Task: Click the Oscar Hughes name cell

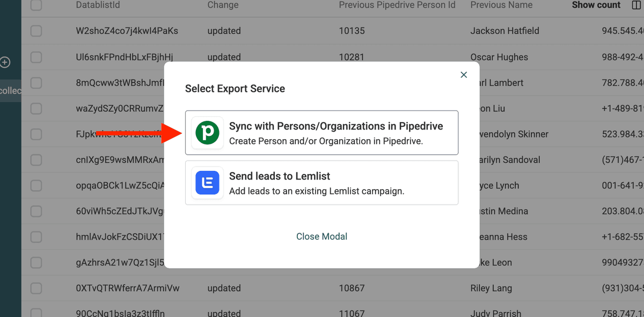Action: (499, 57)
